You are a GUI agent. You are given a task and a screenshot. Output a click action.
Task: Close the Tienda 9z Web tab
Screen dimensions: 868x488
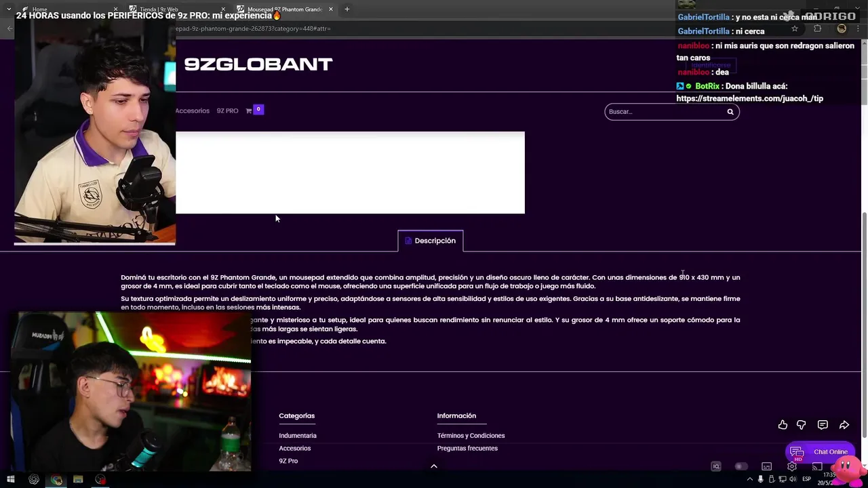pos(224,9)
